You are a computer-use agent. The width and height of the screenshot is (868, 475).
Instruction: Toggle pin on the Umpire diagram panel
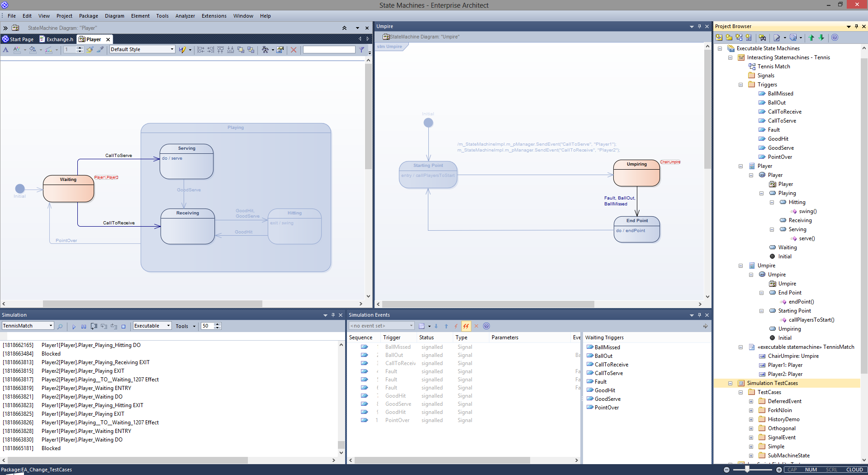(x=699, y=26)
